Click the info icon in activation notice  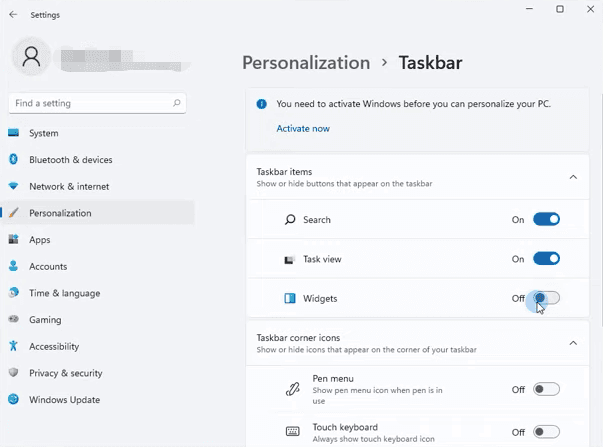(x=262, y=104)
